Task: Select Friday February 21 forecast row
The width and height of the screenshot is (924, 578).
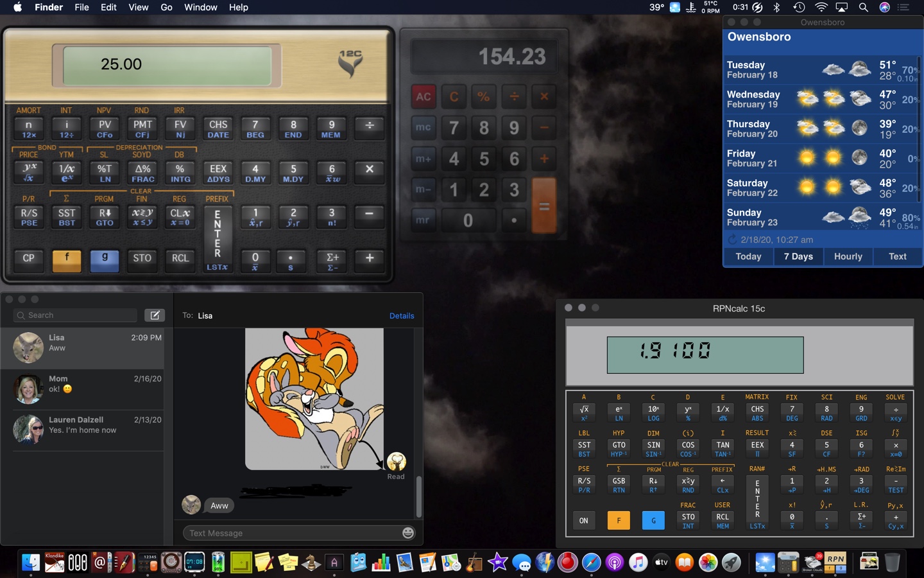Action: coord(823,158)
